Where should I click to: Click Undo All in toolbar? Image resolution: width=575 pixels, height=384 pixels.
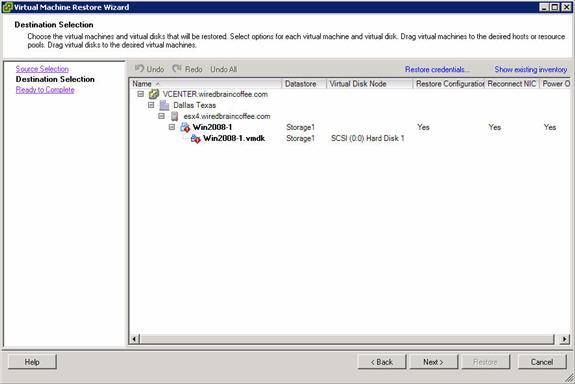[x=224, y=69]
